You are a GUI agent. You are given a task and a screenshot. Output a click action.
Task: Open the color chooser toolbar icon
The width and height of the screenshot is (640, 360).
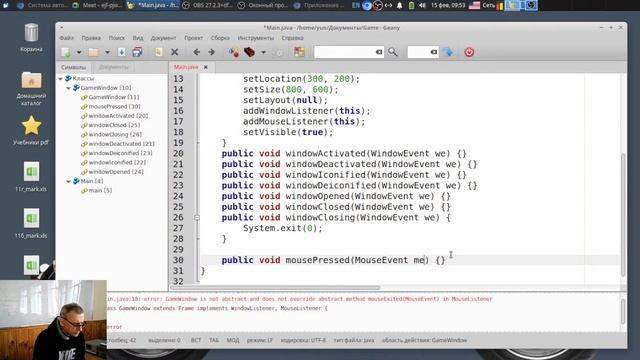pos(299,52)
